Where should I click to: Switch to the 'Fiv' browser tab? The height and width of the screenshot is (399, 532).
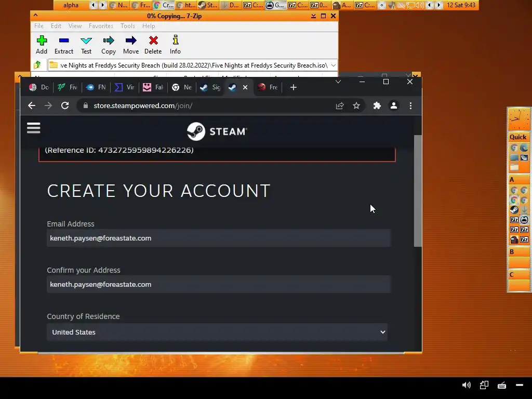point(68,87)
